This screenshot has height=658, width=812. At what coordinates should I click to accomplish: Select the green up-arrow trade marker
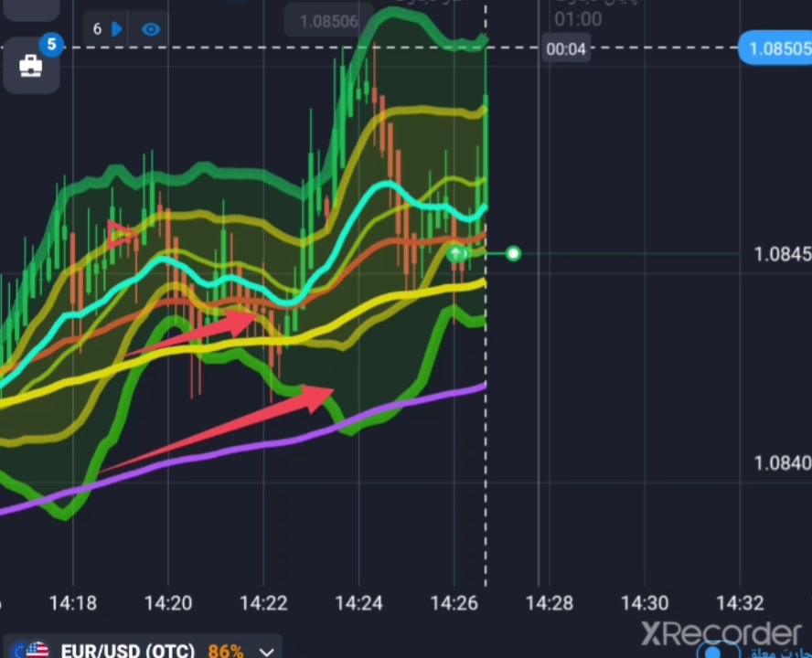[x=455, y=254]
